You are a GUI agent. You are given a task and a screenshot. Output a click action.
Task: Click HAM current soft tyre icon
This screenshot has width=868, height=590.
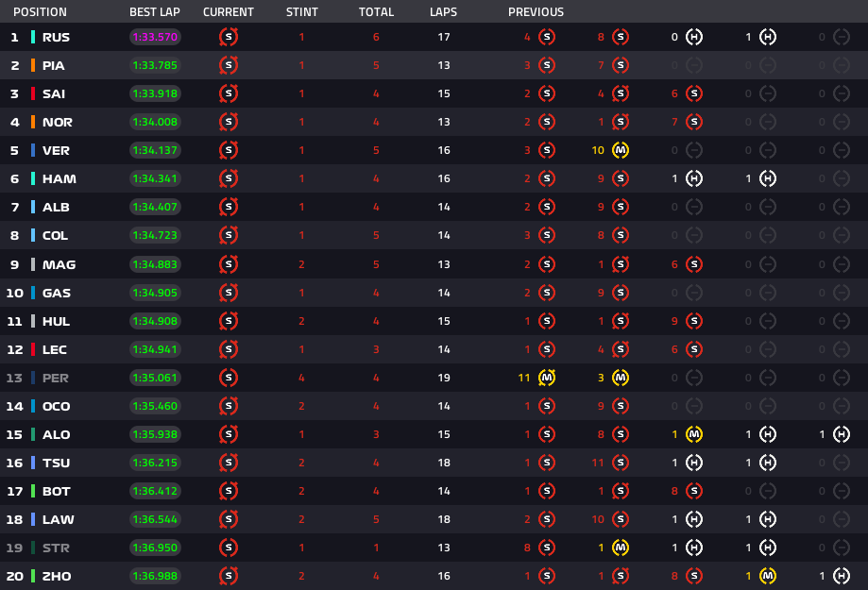228,178
